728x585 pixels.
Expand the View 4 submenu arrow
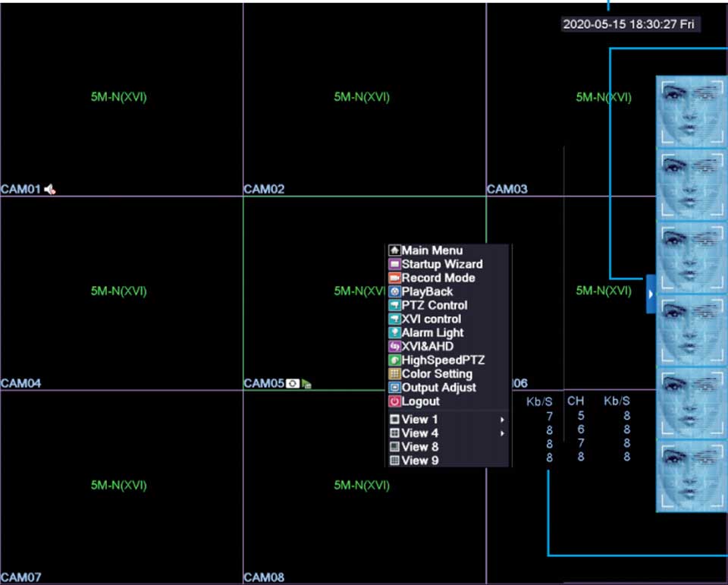502,433
